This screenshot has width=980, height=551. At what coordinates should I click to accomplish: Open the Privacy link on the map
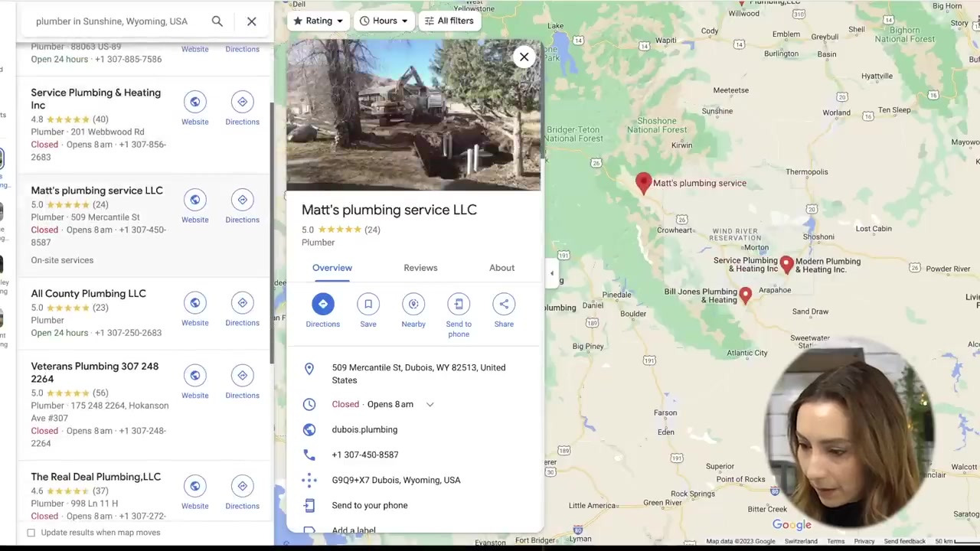[x=864, y=542]
